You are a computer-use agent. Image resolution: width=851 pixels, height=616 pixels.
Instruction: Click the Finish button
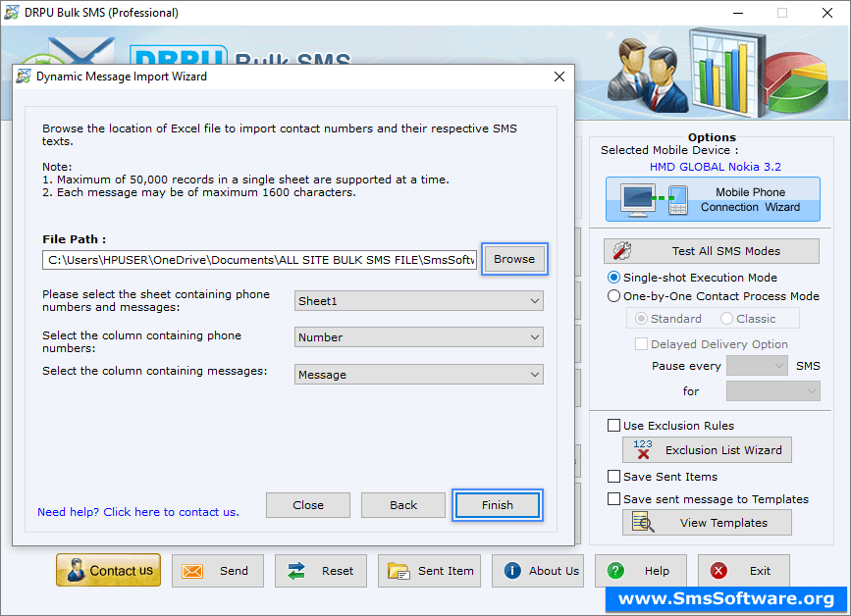point(497,505)
